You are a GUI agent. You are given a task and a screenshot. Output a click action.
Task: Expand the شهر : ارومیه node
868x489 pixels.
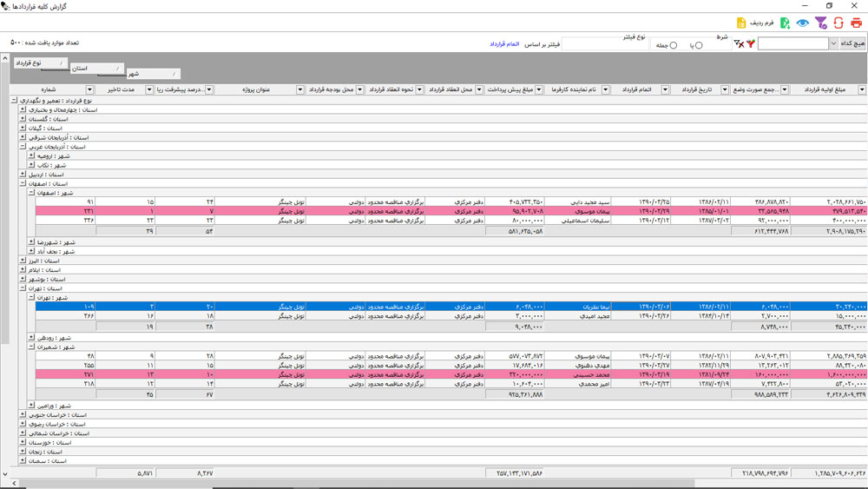tap(31, 155)
